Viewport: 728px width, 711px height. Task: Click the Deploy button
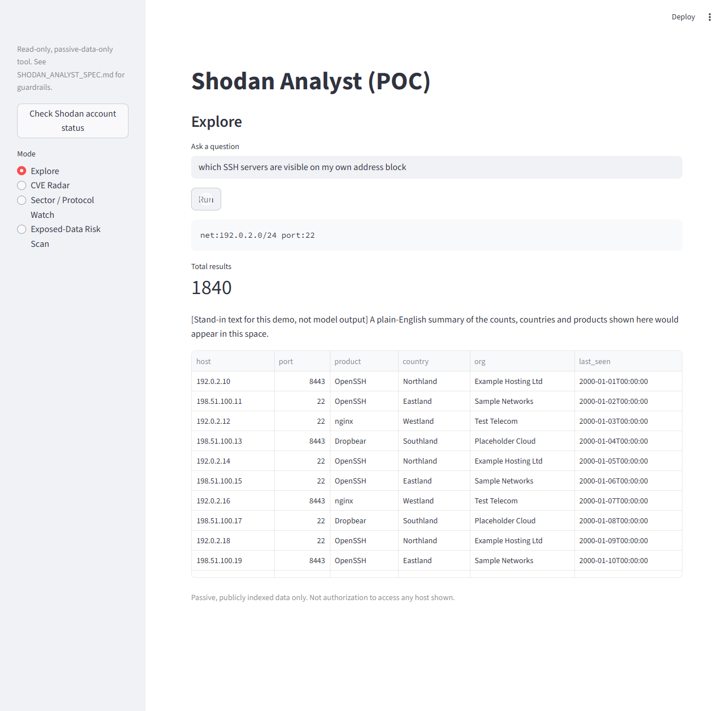[683, 17]
